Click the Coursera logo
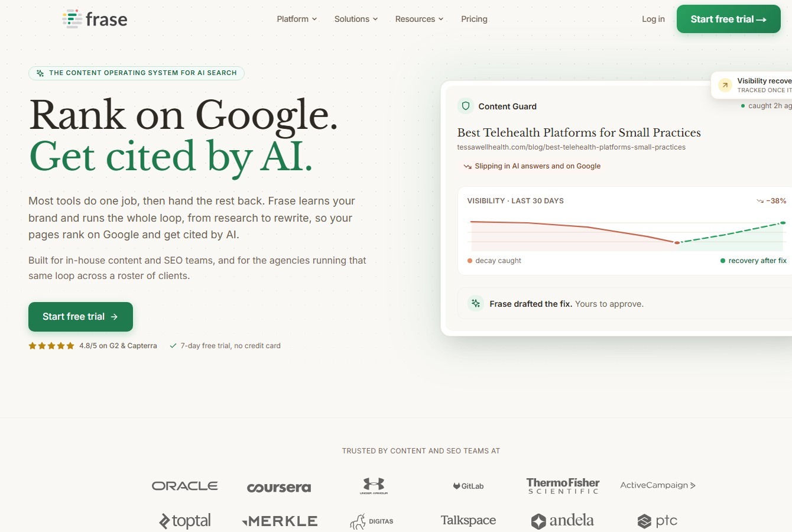This screenshot has width=792, height=532. pyautogui.click(x=279, y=488)
